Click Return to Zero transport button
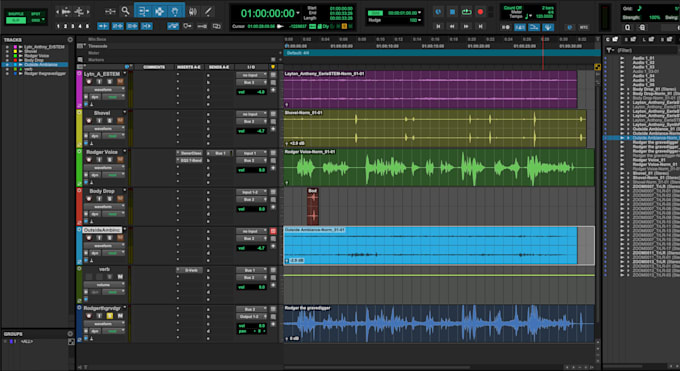 [438, 26]
